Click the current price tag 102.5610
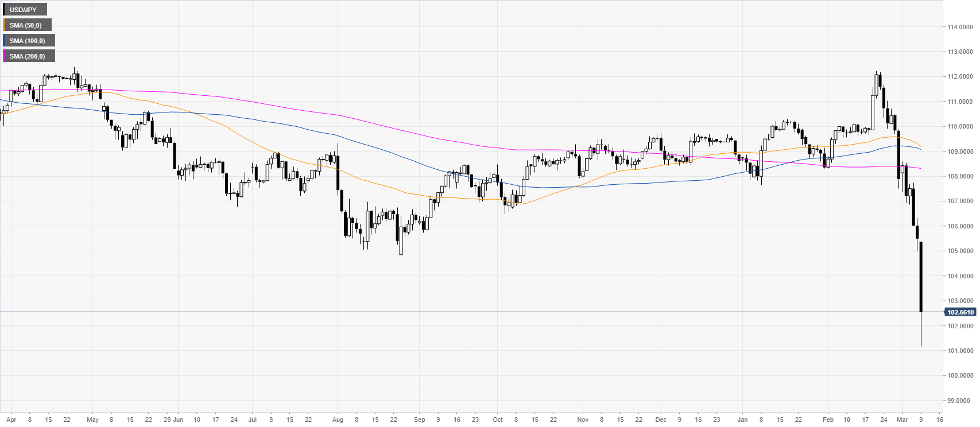 pyautogui.click(x=960, y=312)
